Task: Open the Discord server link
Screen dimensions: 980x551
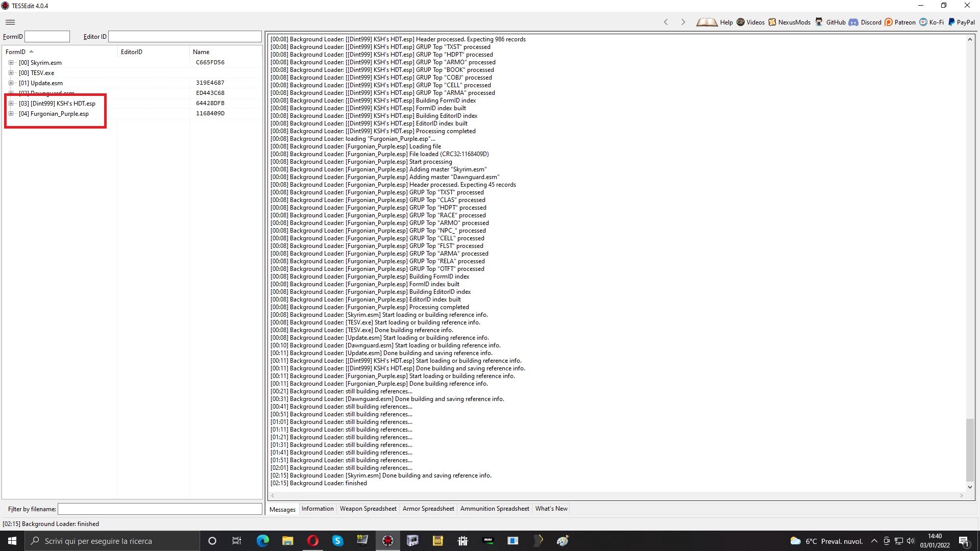Action: (865, 22)
